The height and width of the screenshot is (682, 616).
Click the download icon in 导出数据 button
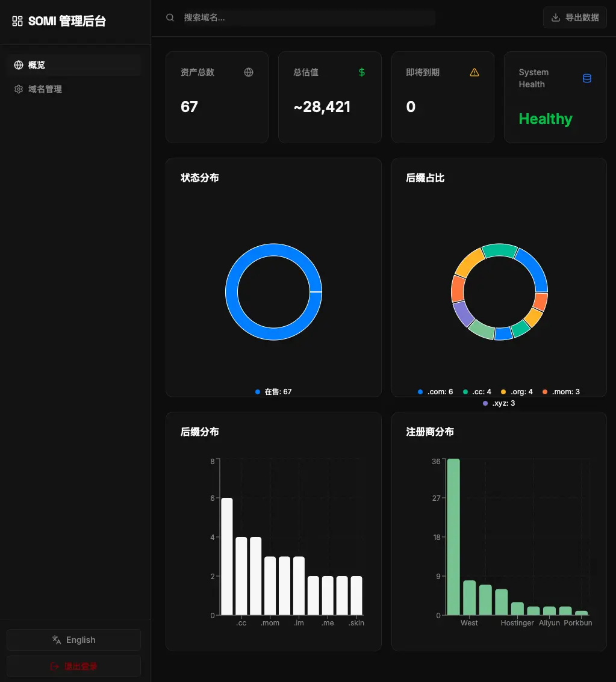[x=556, y=17]
